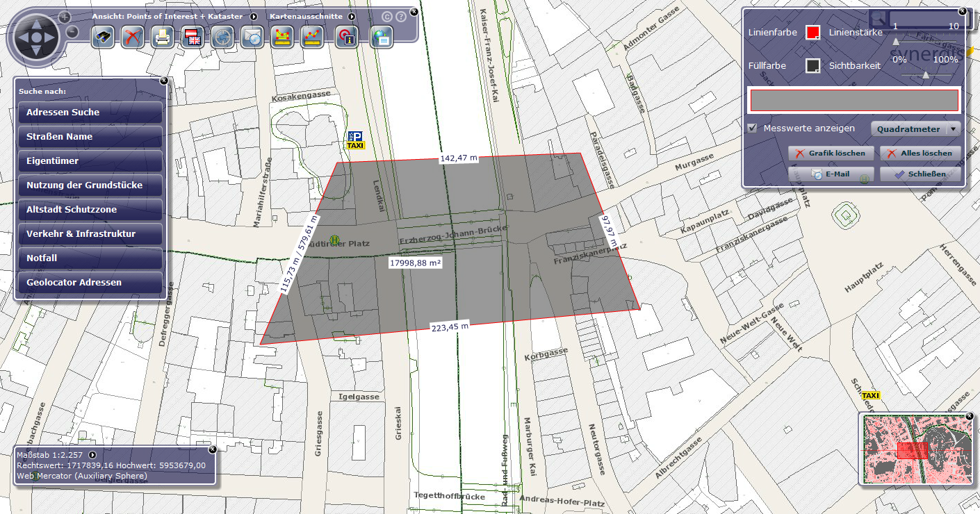Viewport: 980px width, 514px height.
Task: Click the red X clear tool icon
Action: click(132, 37)
